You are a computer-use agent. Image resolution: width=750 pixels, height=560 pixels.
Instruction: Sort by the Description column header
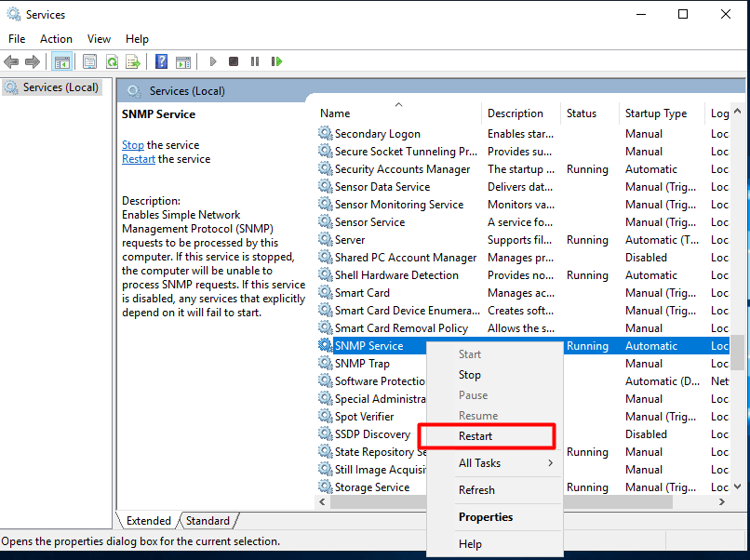tap(521, 113)
